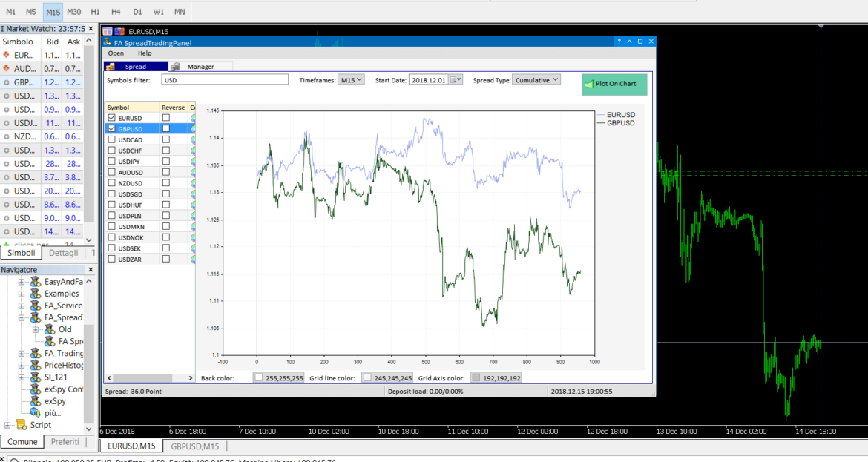This screenshot has width=868, height=462.
Task: Select the H4 timeframe button
Action: point(116,12)
